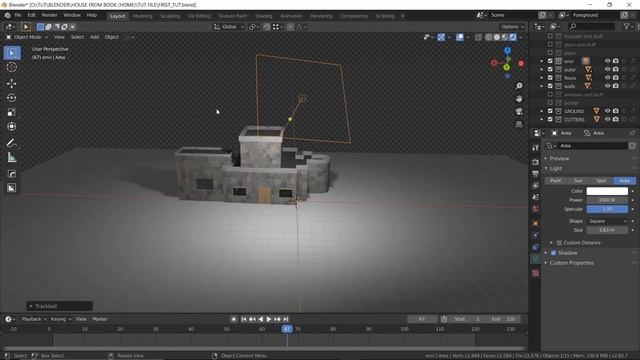This screenshot has width=640, height=360.
Task: Jump to the start frame
Action: (244, 319)
